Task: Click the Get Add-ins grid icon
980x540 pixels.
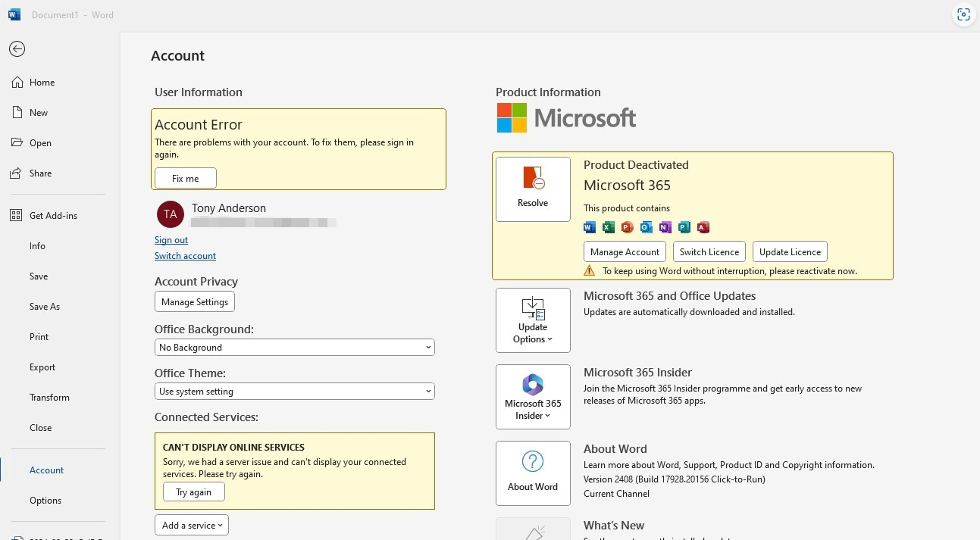Action: point(17,215)
